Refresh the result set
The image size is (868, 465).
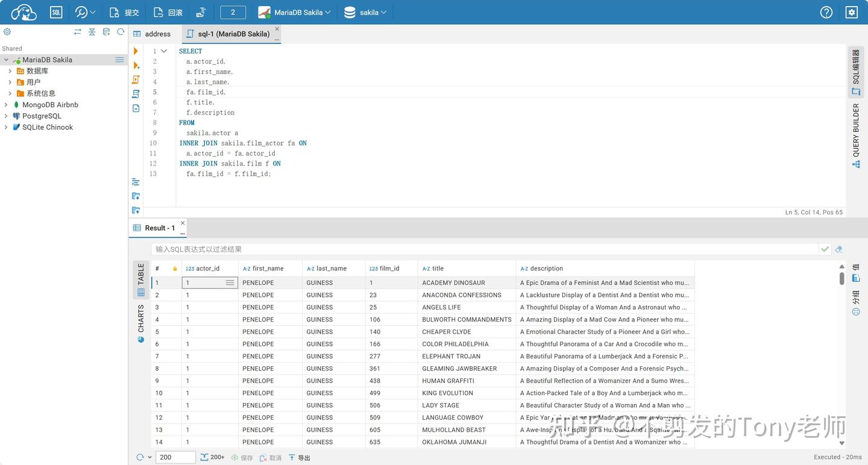click(140, 457)
